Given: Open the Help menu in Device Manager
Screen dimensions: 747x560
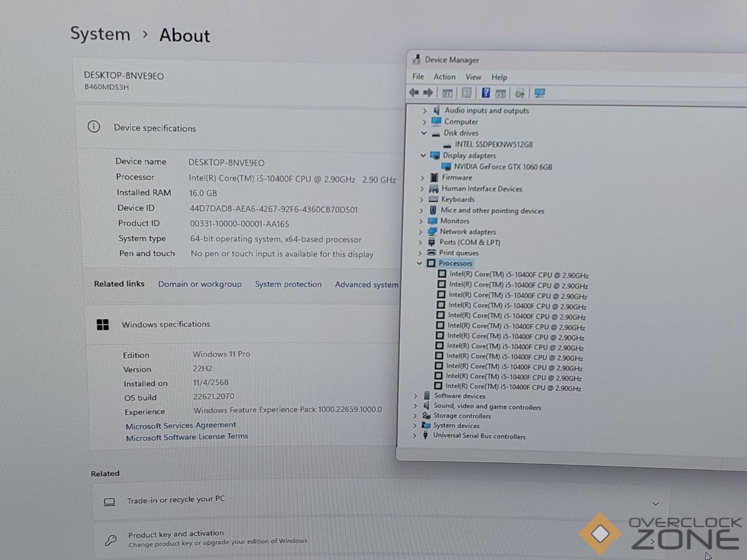Looking at the screenshot, I should pos(499,77).
